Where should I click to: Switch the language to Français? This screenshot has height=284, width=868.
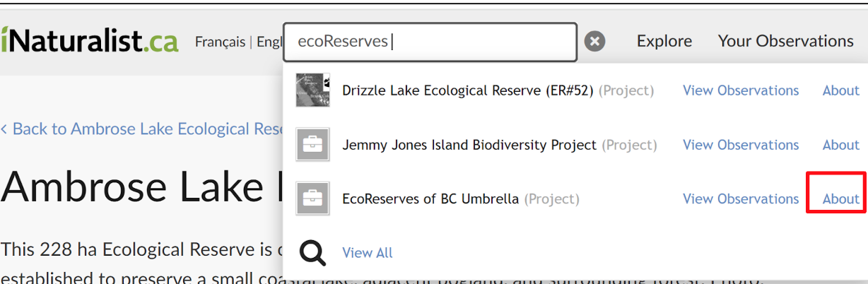click(x=220, y=42)
